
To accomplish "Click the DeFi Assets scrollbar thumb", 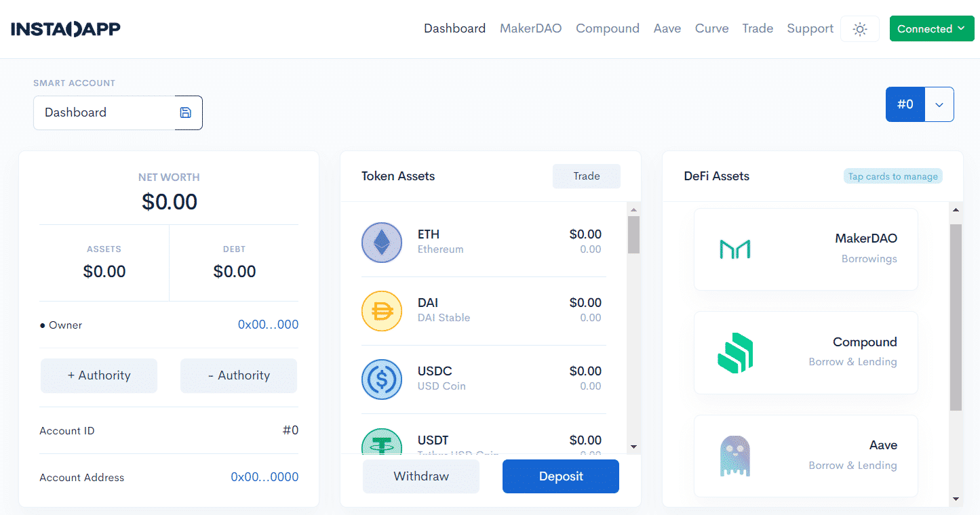I will coord(956,317).
